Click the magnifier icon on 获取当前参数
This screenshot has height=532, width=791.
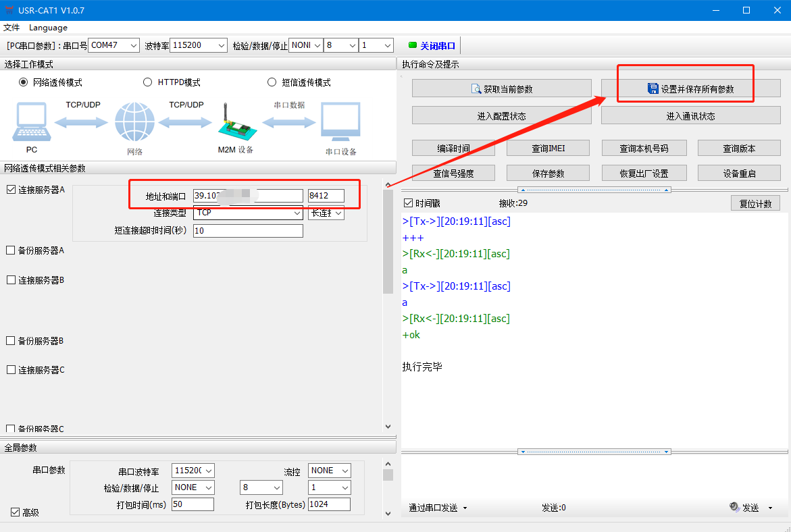coord(476,89)
